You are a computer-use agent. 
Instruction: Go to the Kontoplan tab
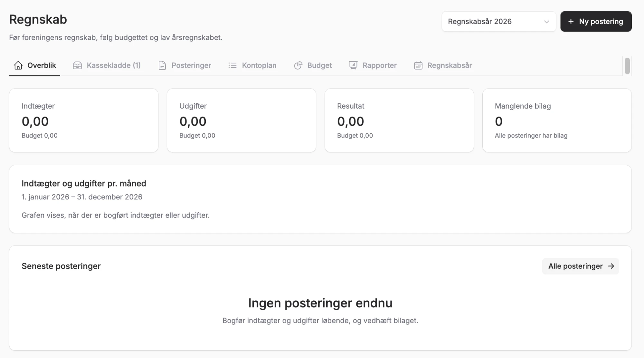tap(252, 65)
